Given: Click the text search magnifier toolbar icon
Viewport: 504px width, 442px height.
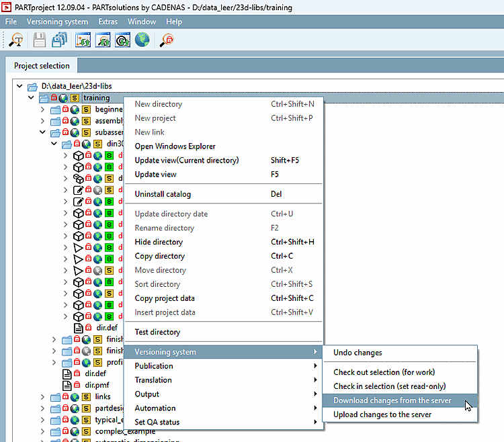Looking at the screenshot, I should (x=16, y=40).
